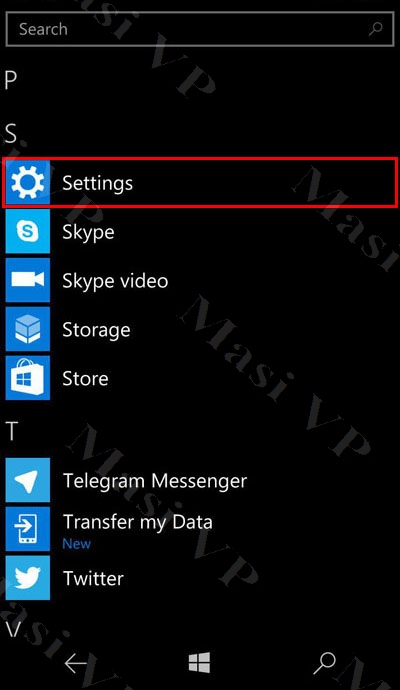Open the Transfer my Data icon
This screenshot has width=400, height=690.
point(28,529)
